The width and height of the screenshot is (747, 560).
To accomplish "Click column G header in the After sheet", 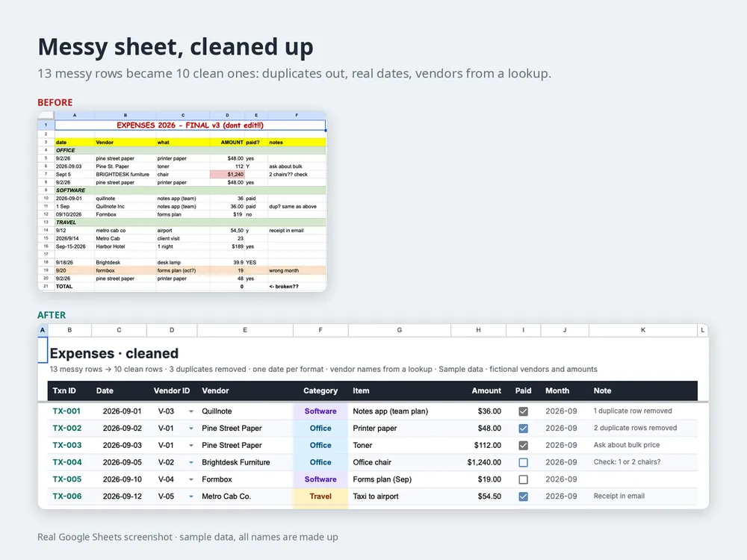I will (x=399, y=330).
